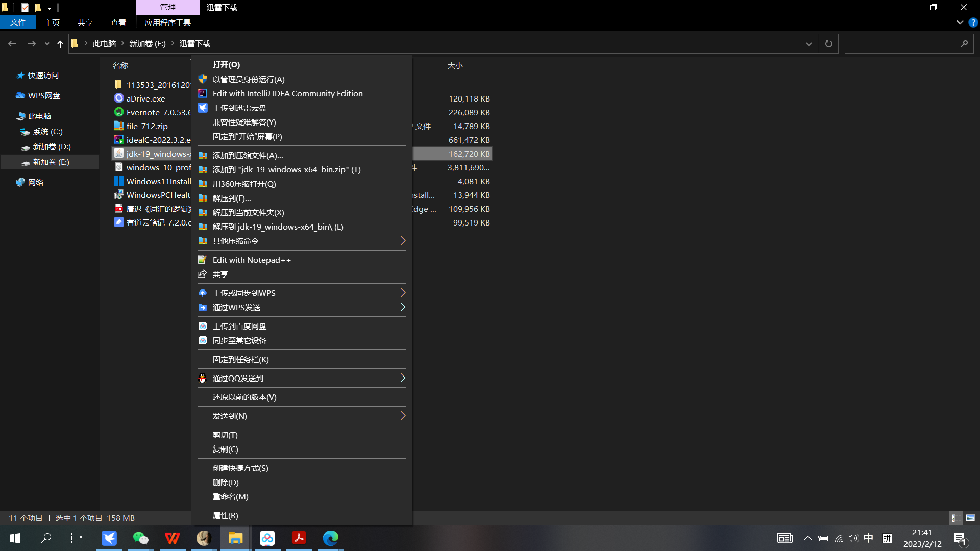
Task: Switch to large icons view in status bar
Action: point(970,518)
